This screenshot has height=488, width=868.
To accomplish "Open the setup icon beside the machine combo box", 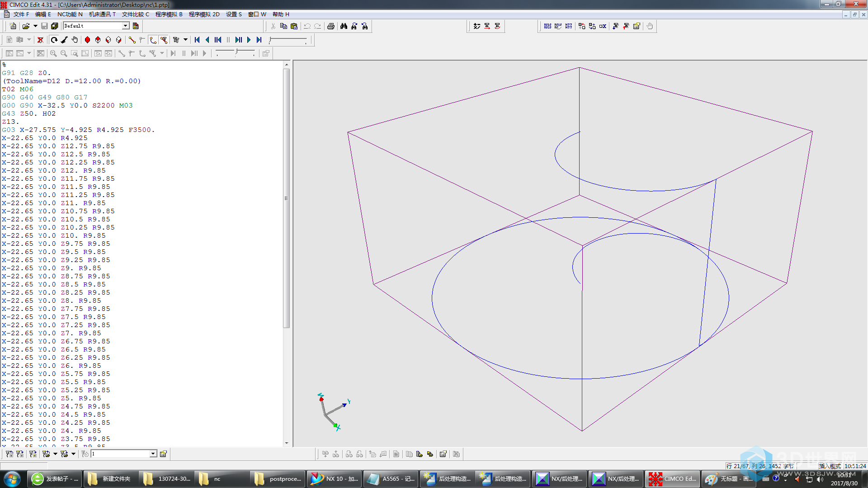I will pyautogui.click(x=163, y=454).
